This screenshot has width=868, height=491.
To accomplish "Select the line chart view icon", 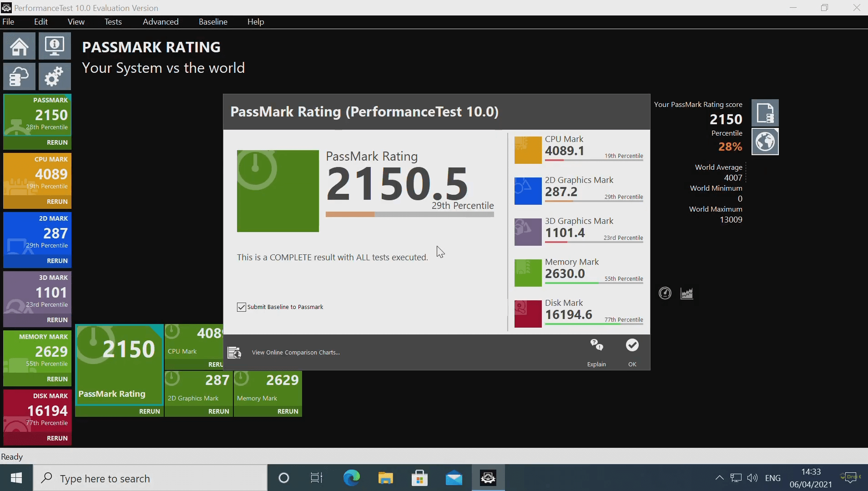I will 686,294.
